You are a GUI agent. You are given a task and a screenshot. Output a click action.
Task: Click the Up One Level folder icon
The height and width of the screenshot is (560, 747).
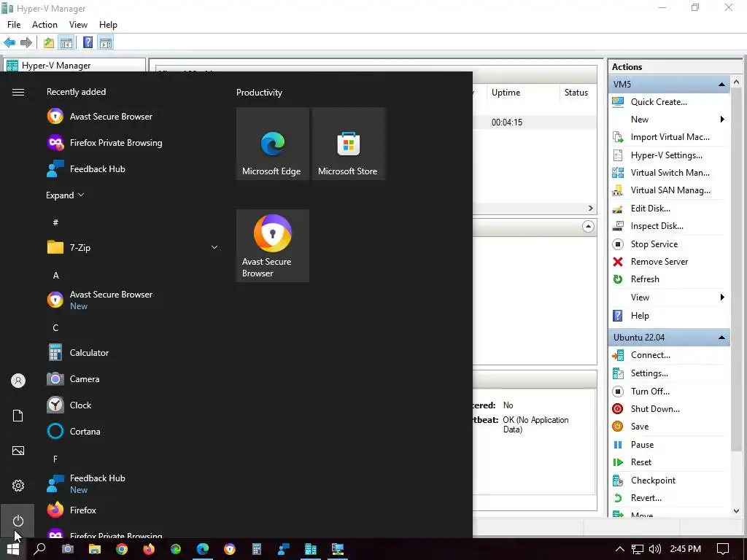coord(49,43)
